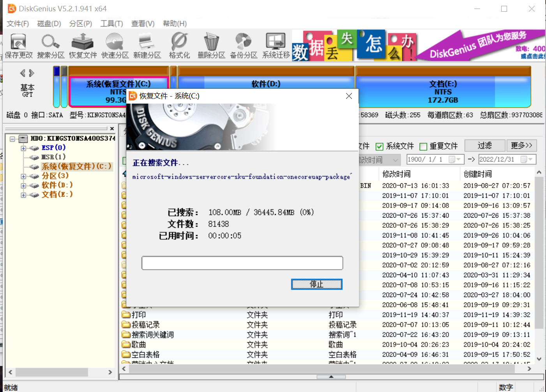Click the 歌曲 folder icon
546x392 pixels.
(125, 344)
